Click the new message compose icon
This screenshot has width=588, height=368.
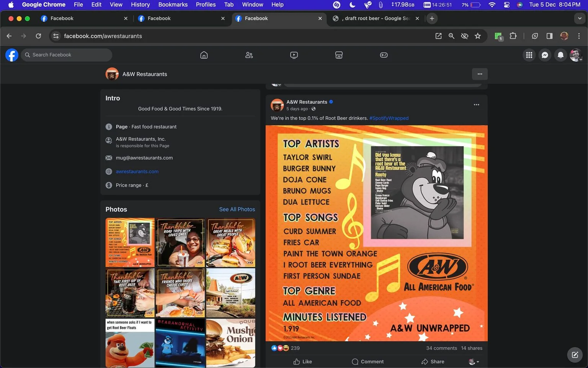pos(575,355)
